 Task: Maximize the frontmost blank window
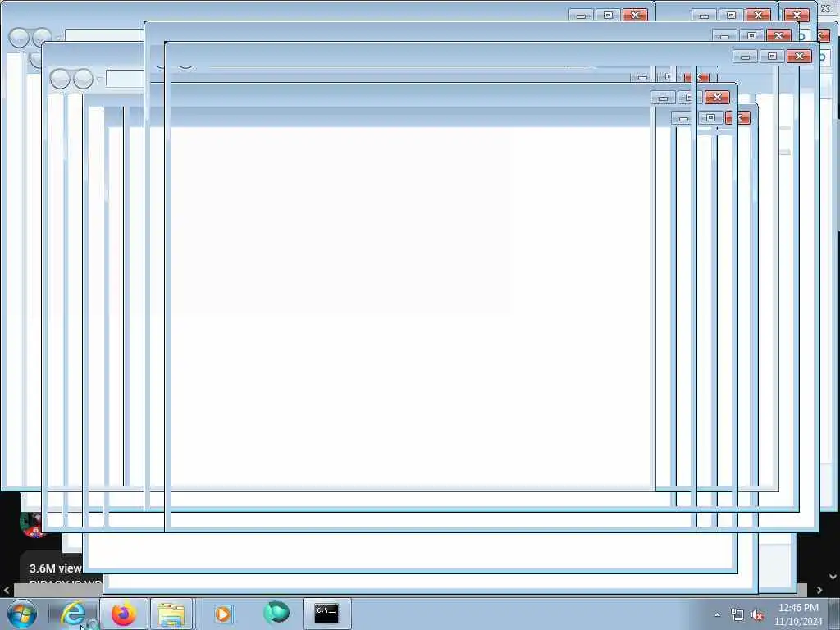pyautogui.click(x=772, y=56)
